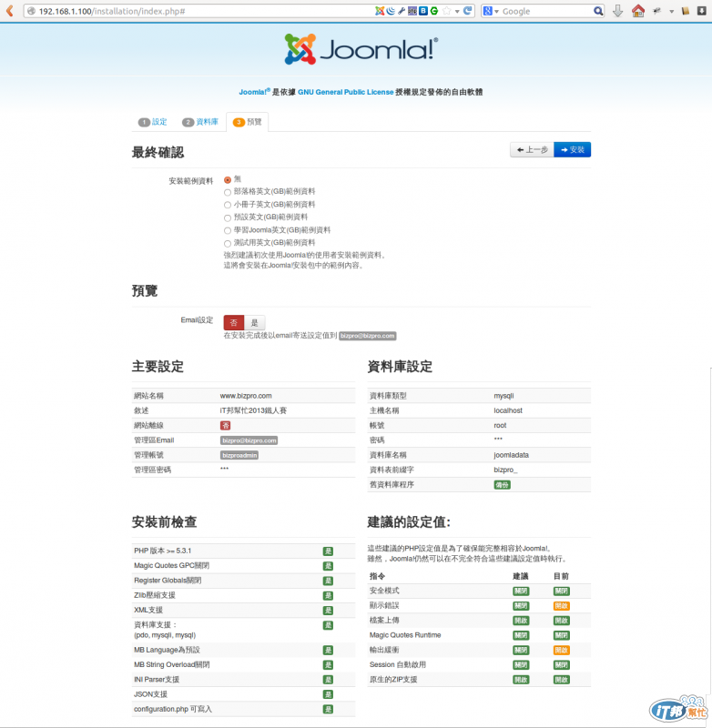Click the orange 目前 badge for 輸出緩衝
Screen dimensions: 712x728
[562, 650]
